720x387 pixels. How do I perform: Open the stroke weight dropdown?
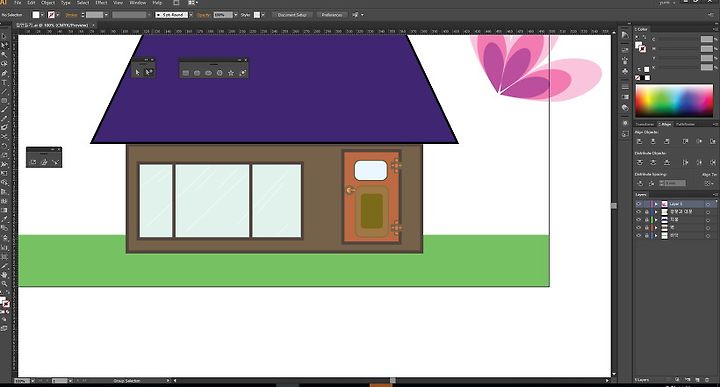pos(106,15)
